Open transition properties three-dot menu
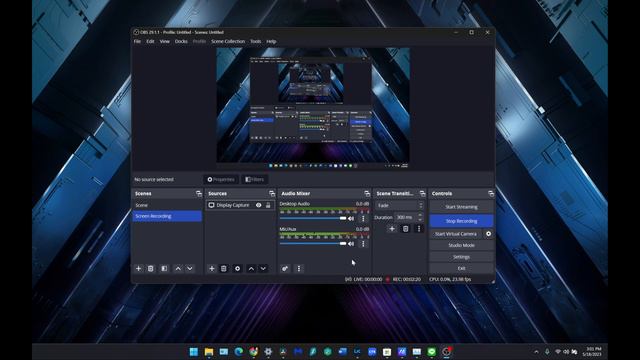 point(419,229)
